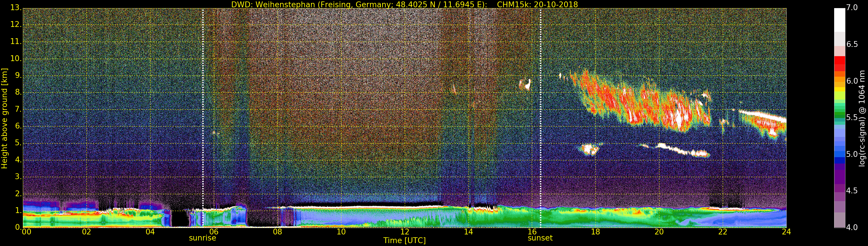This screenshot has height=246, width=868.
Task: Select the "1." tick on the height axis
Action: (x=18, y=211)
